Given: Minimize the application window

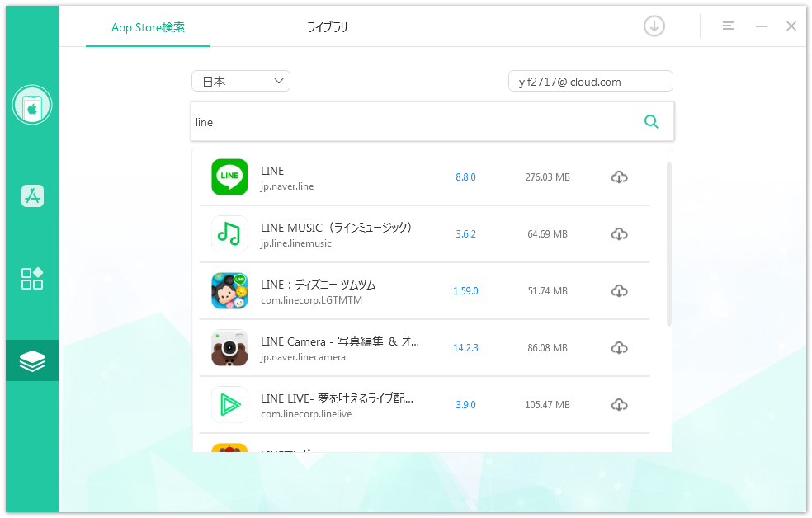Looking at the screenshot, I should pos(761,26).
